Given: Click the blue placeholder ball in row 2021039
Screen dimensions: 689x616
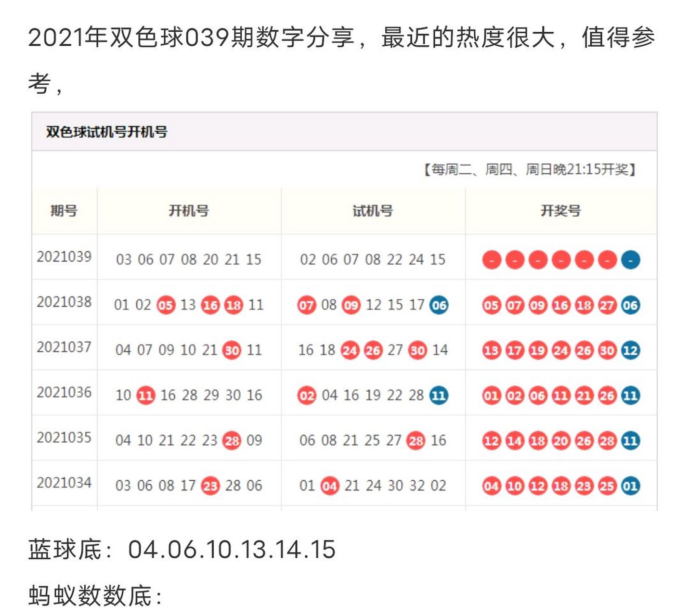Looking at the screenshot, I should (x=630, y=260).
